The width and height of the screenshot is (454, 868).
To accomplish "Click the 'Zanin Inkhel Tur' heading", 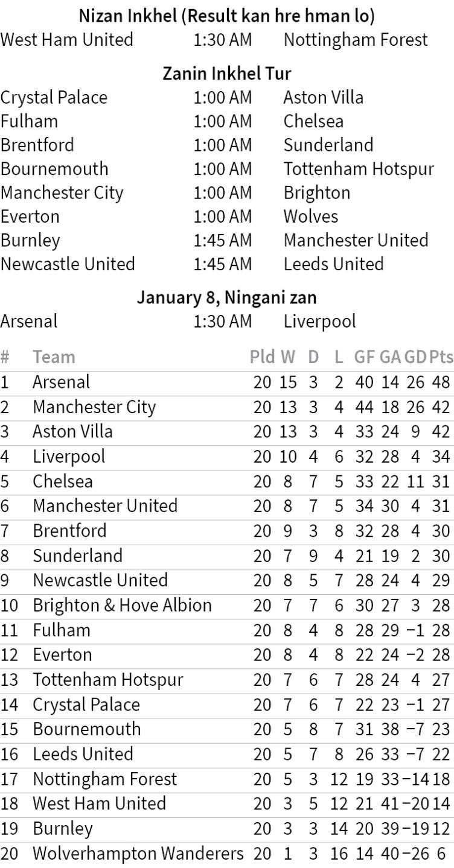I will (x=227, y=74).
